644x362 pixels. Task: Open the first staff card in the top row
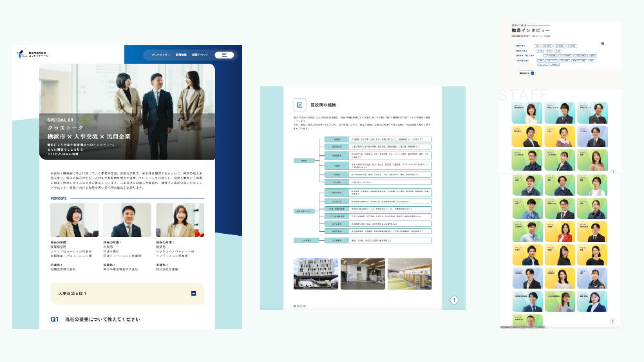[x=527, y=113]
